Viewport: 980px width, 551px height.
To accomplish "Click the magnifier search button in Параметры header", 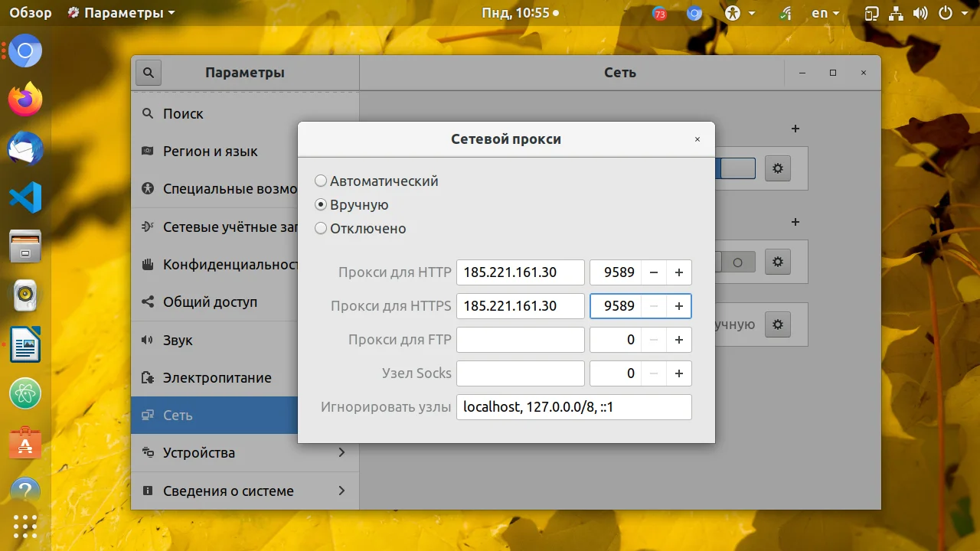I will 149,73.
